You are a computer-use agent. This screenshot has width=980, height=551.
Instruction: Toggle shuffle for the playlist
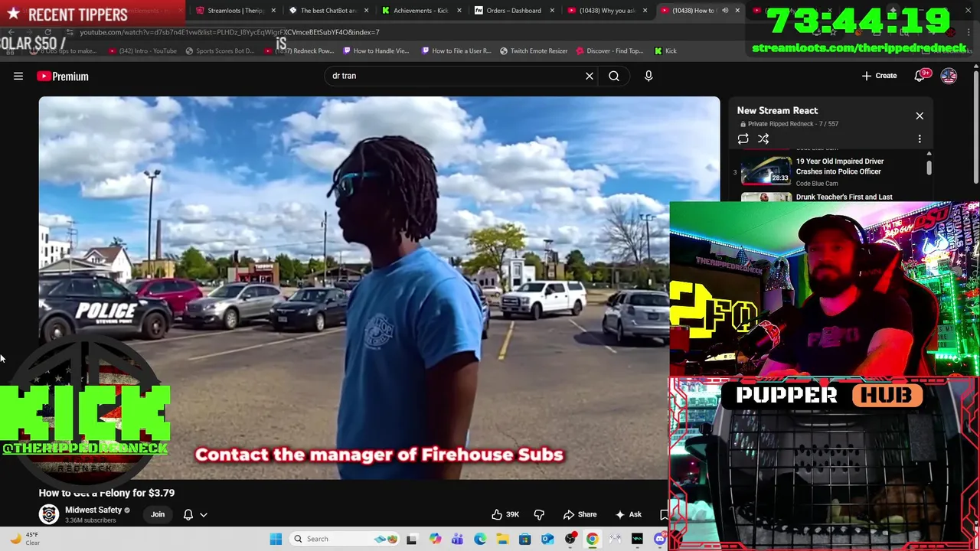[763, 139]
